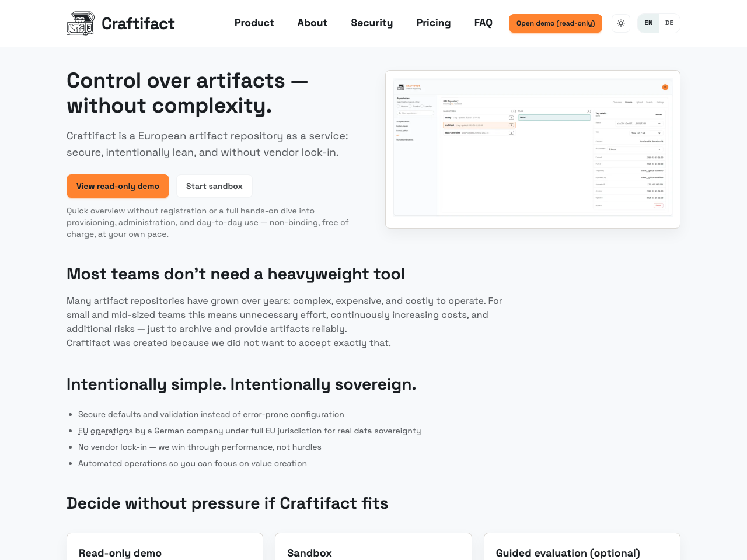Enable the Proxies checkbox in the demo sidebar
Screen dimensions: 747x560
tap(410, 106)
